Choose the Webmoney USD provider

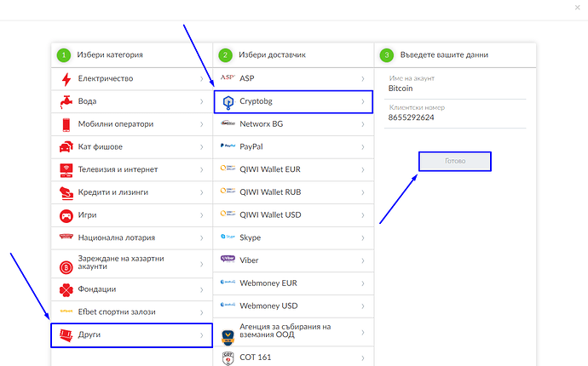pyautogui.click(x=293, y=306)
